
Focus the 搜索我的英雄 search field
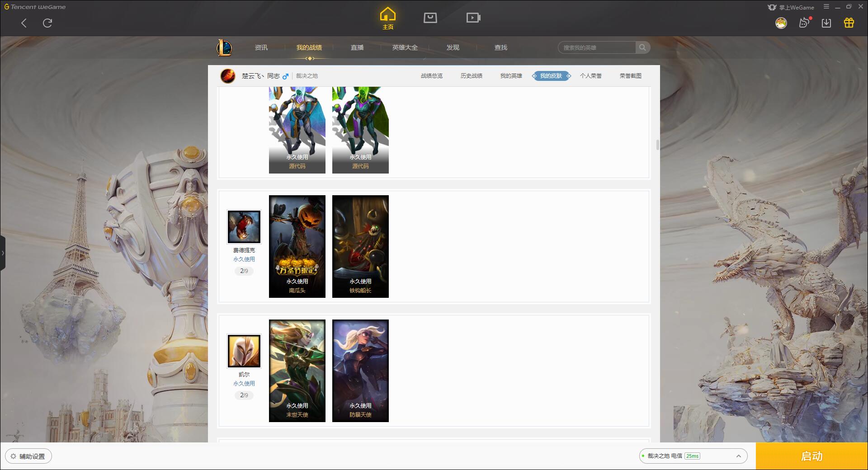point(597,47)
